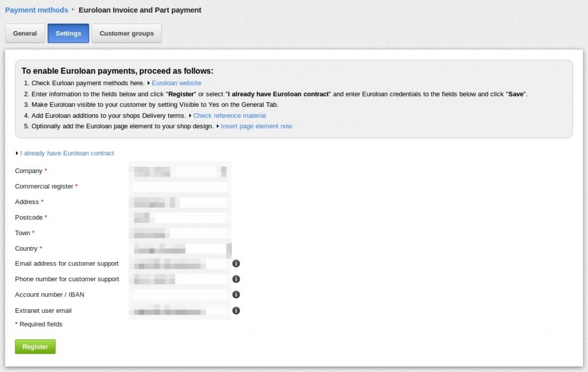Switch to the General tab
588x372 pixels.
(x=25, y=33)
